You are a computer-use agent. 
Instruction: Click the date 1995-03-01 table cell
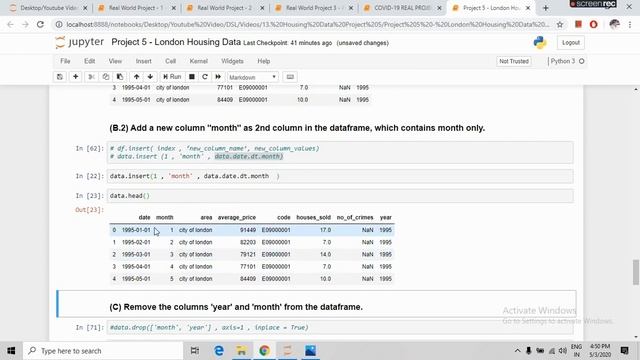coord(136,255)
